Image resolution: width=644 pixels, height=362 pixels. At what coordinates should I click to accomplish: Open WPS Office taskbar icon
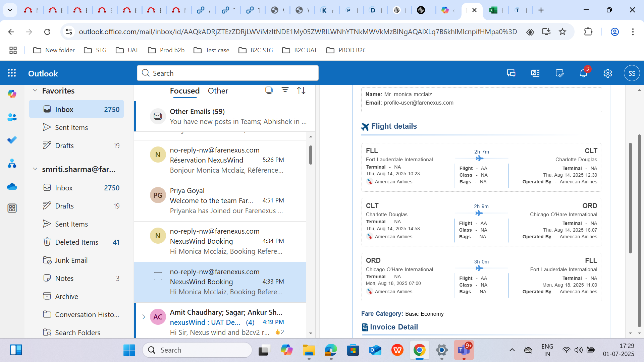click(397, 350)
